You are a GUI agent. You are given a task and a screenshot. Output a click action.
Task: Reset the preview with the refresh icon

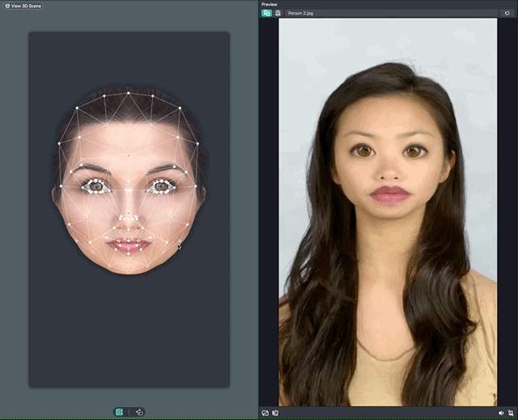507,14
